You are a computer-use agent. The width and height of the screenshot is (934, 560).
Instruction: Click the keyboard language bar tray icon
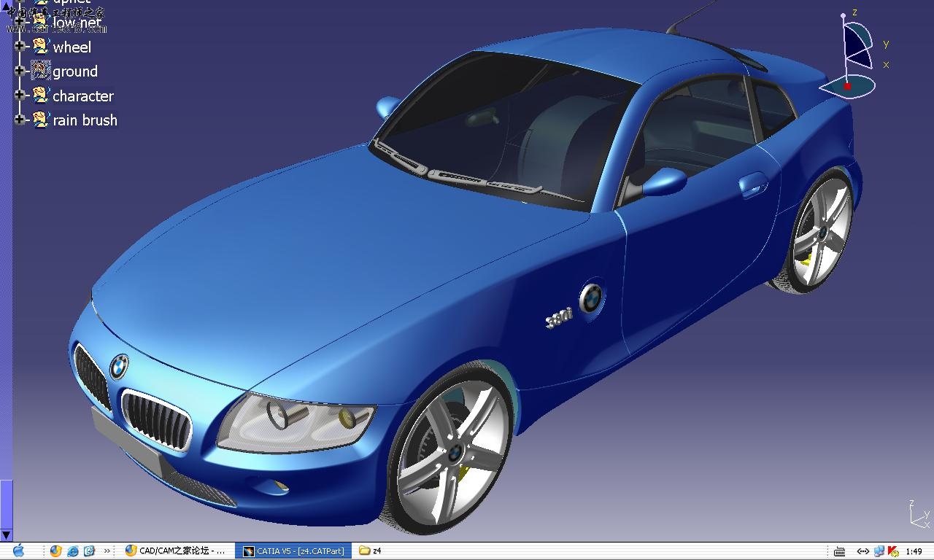click(x=840, y=551)
